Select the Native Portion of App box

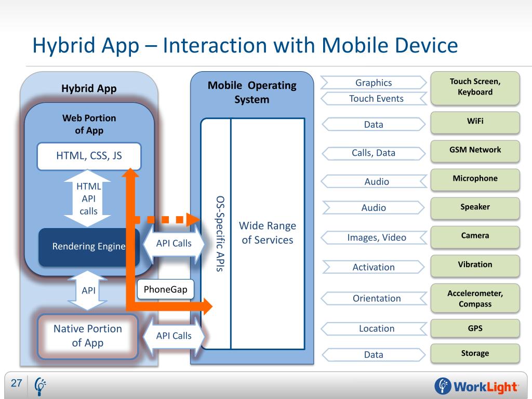click(87, 336)
